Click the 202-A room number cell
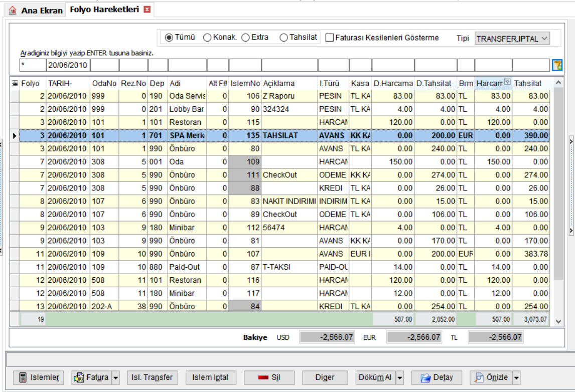Screen dimensions: 575x392 pos(104,306)
